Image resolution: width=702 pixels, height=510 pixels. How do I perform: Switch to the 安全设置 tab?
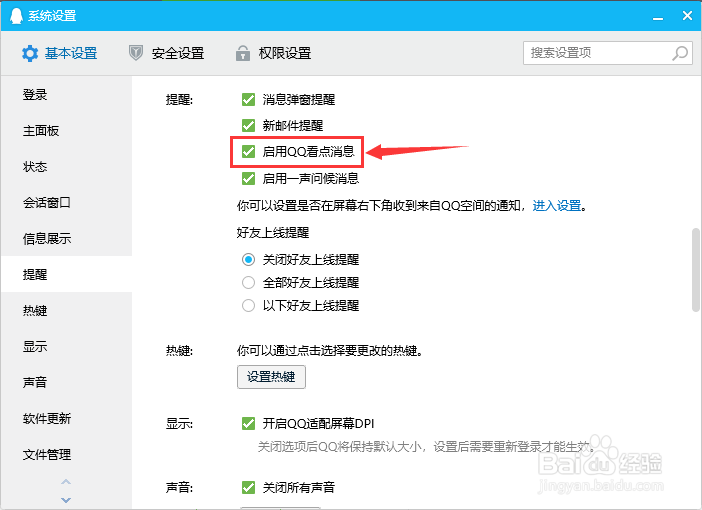167,53
